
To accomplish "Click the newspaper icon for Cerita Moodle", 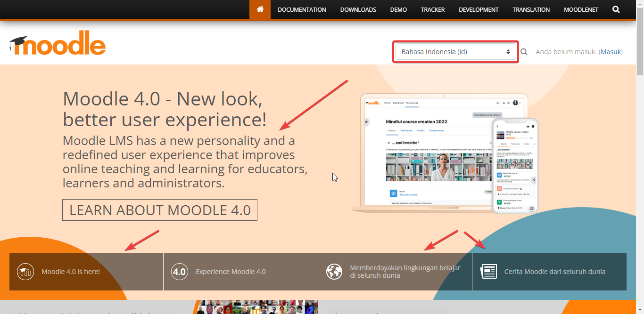I will click(x=488, y=272).
